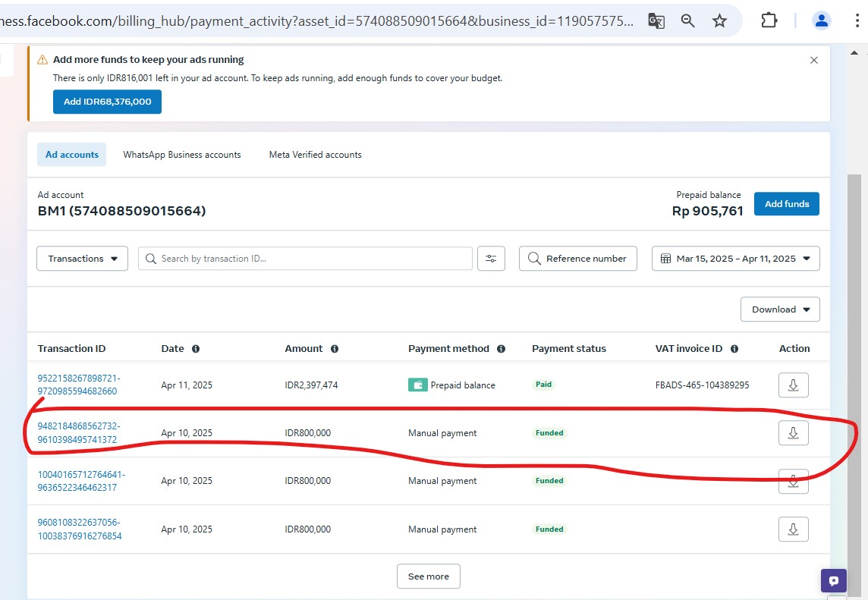
Task: Open the filter settings sliders icon
Action: coord(491,259)
